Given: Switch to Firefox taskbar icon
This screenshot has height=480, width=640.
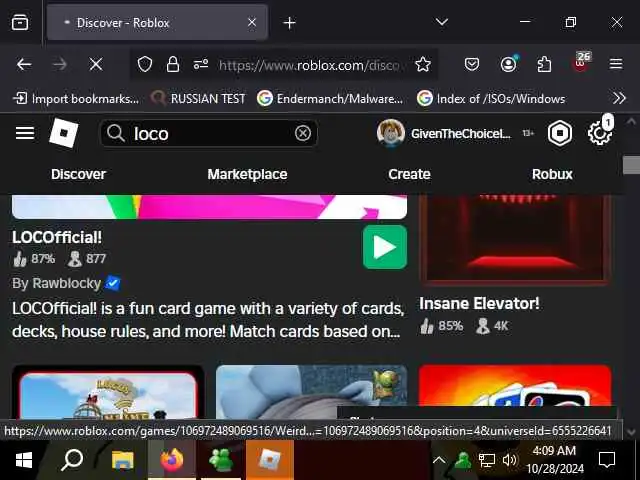Looking at the screenshot, I should coord(172,460).
